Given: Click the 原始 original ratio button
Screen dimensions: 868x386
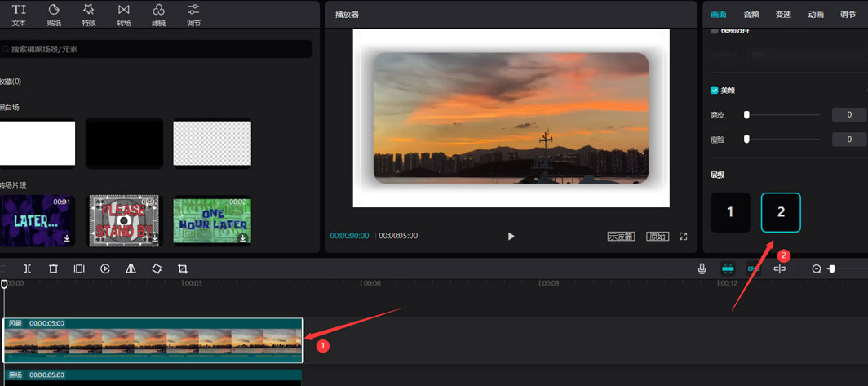Looking at the screenshot, I should pos(657,237).
